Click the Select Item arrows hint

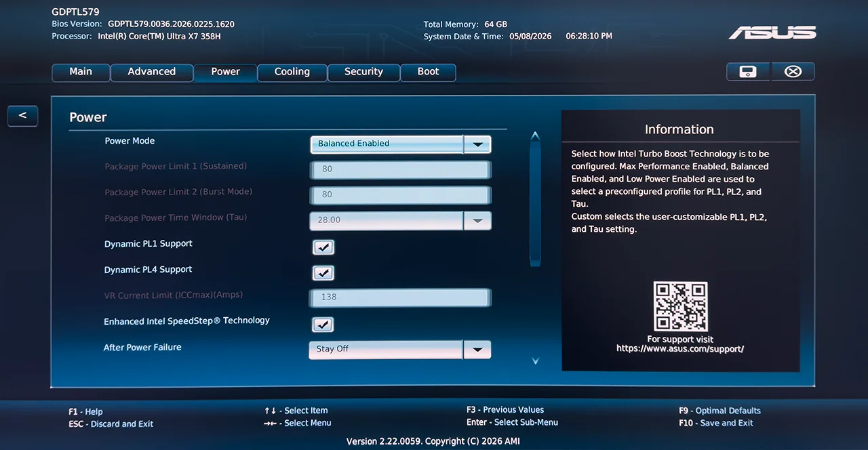tap(296, 411)
